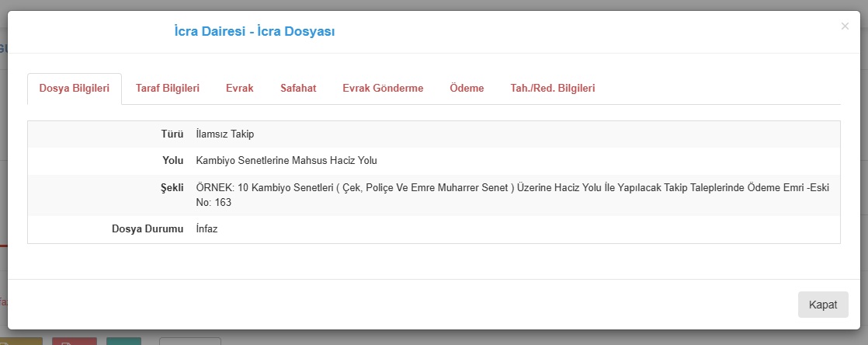Go to the Evrak Gönderme tab
Image resolution: width=868 pixels, height=345 pixels.
coord(383,89)
